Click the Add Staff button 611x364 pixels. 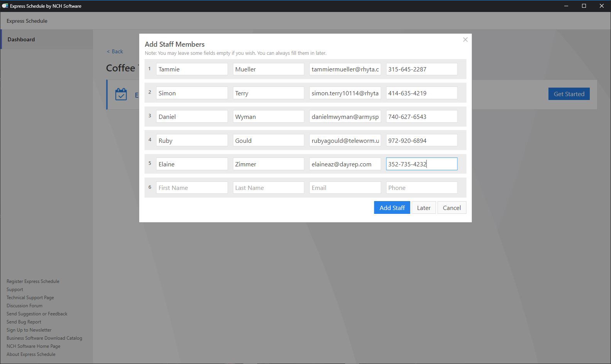pyautogui.click(x=392, y=208)
